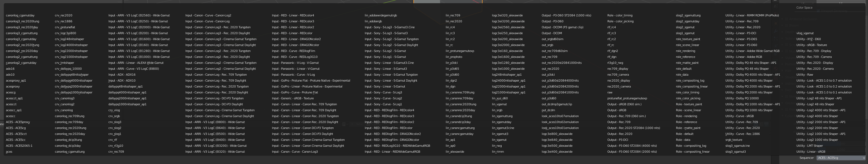Select the lin_srgb entry

click(x=497, y=110)
